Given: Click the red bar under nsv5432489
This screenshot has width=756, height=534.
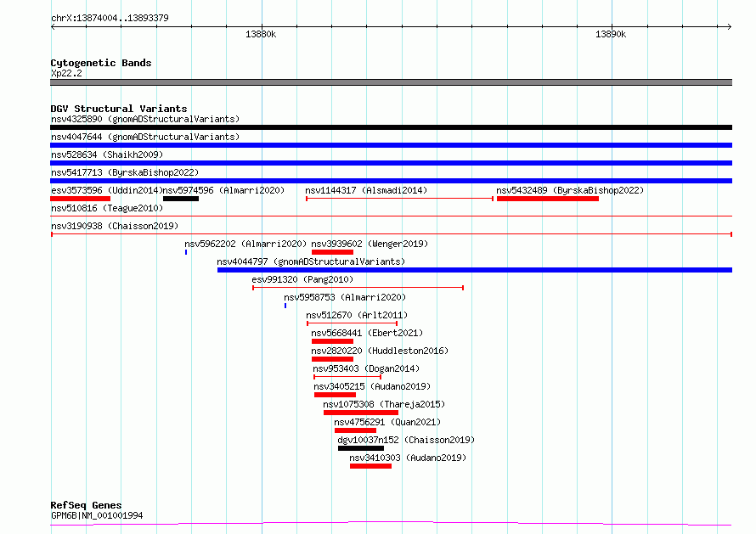Looking at the screenshot, I should (x=548, y=199).
